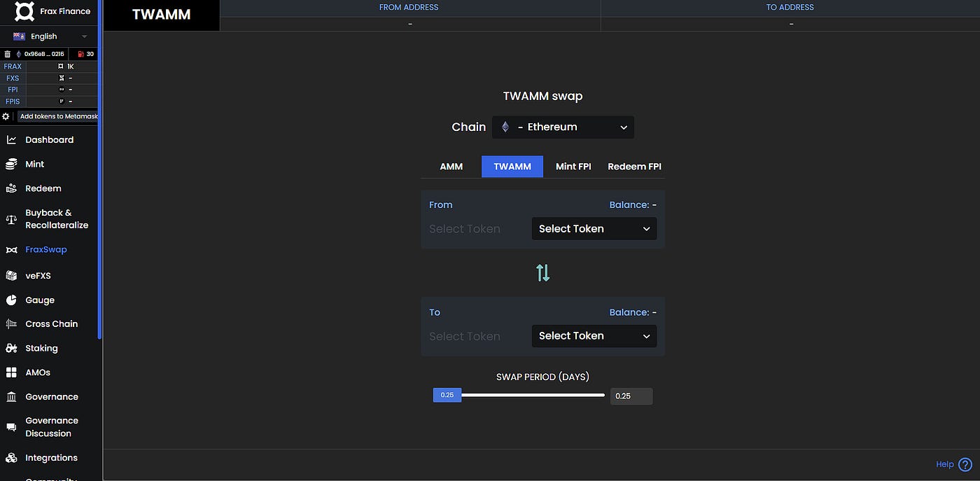The height and width of the screenshot is (481, 980).
Task: Click the Governance building icon
Action: tap(11, 397)
